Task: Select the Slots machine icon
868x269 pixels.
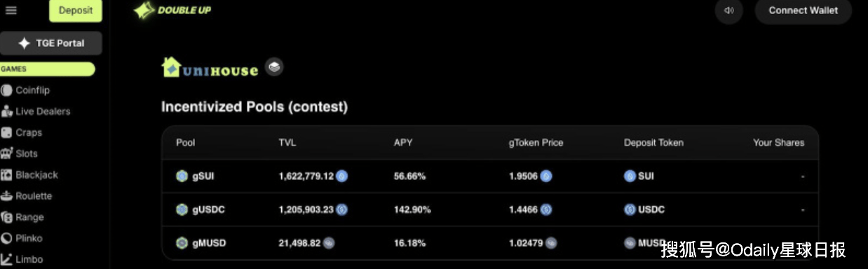Action: [7, 153]
